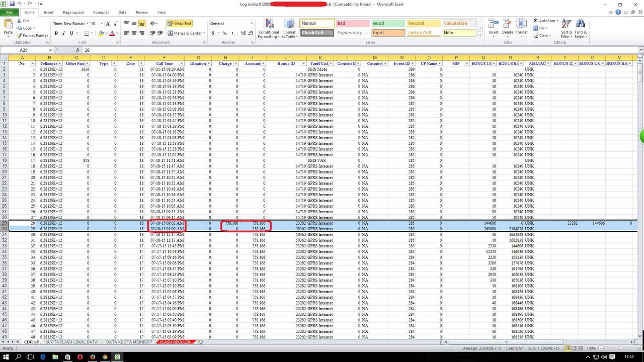
Task: Decrease cell indent
Action: pyautogui.click(x=153, y=33)
